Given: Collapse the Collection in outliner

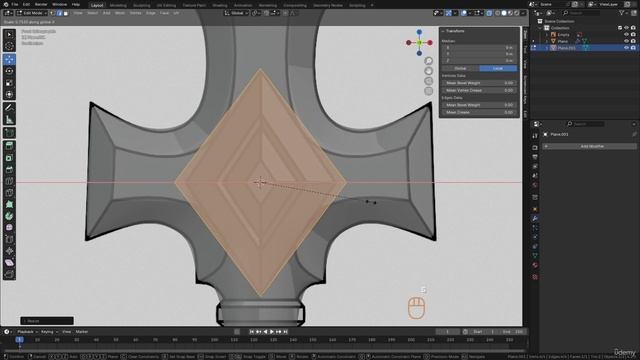Looking at the screenshot, I should 540,28.
